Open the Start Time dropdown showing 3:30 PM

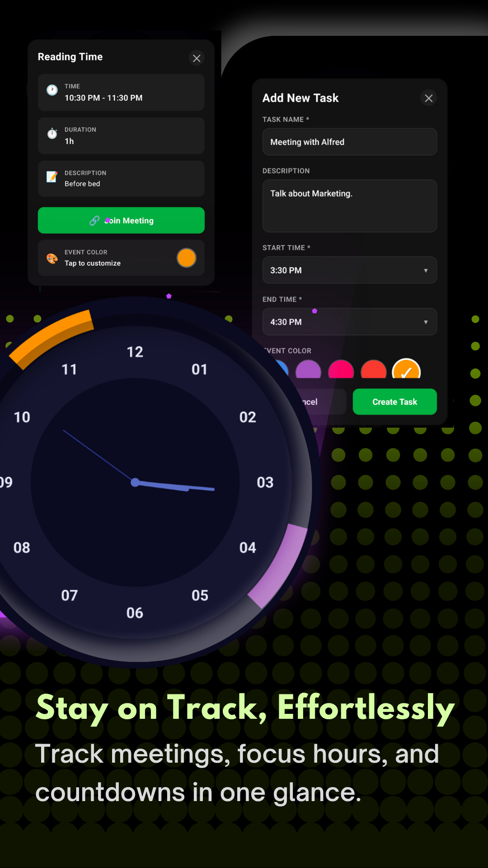(350, 270)
